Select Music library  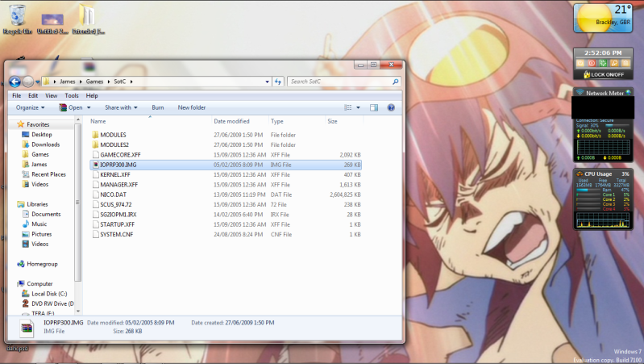(39, 224)
